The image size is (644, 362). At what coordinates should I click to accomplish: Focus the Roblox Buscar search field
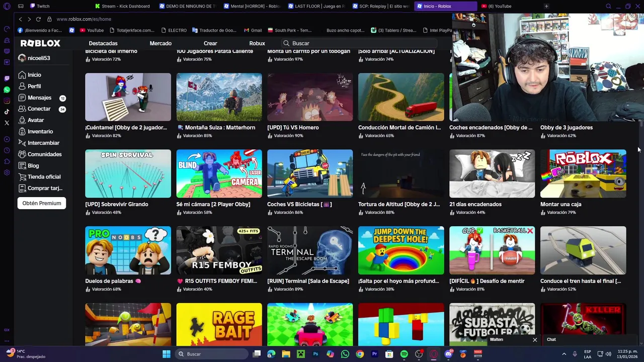[359, 43]
